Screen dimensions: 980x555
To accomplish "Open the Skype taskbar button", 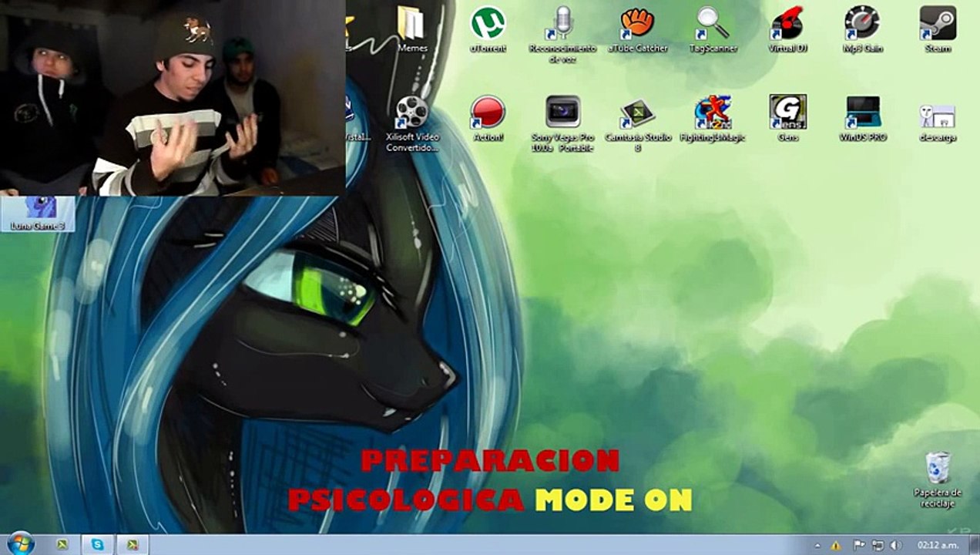I will pyautogui.click(x=97, y=544).
